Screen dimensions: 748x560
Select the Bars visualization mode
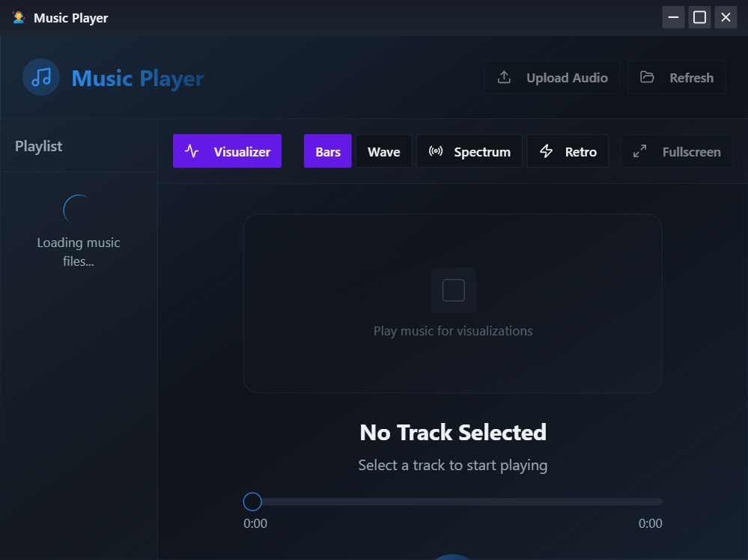pyautogui.click(x=328, y=151)
